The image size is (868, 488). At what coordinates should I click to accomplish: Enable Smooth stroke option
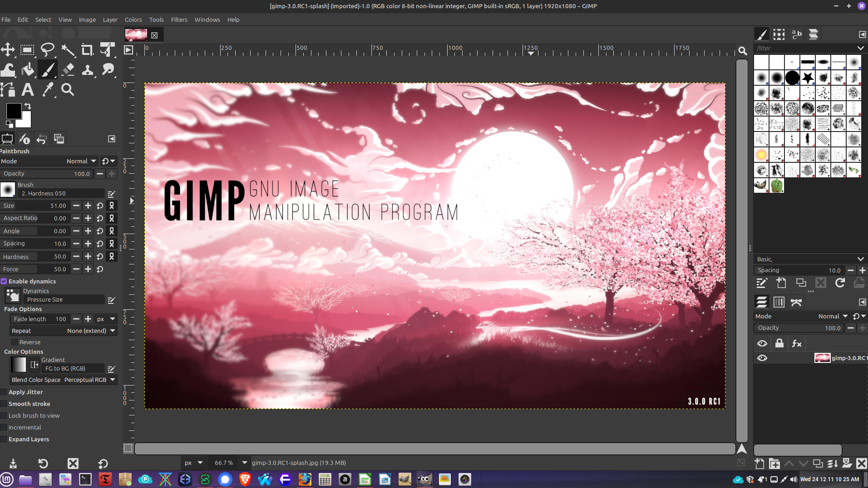4,404
